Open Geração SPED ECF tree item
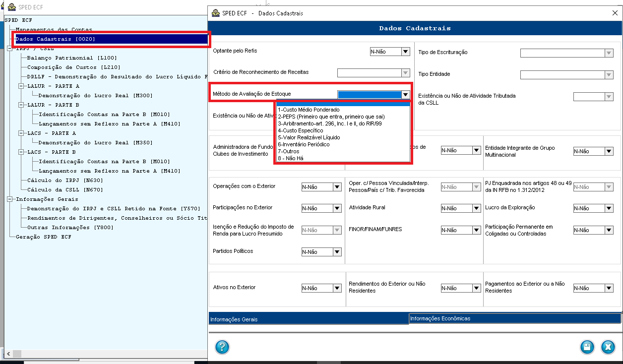This screenshot has height=364, width=623. pos(43,237)
